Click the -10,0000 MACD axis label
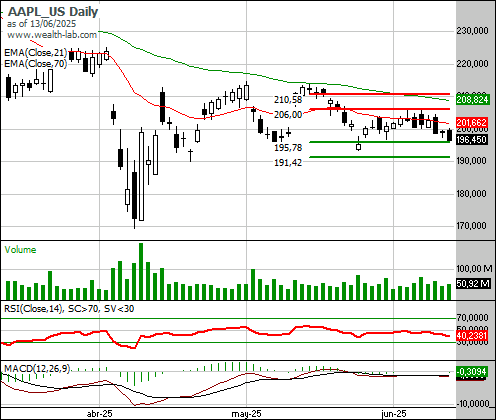496x420 pixels. 473,404
